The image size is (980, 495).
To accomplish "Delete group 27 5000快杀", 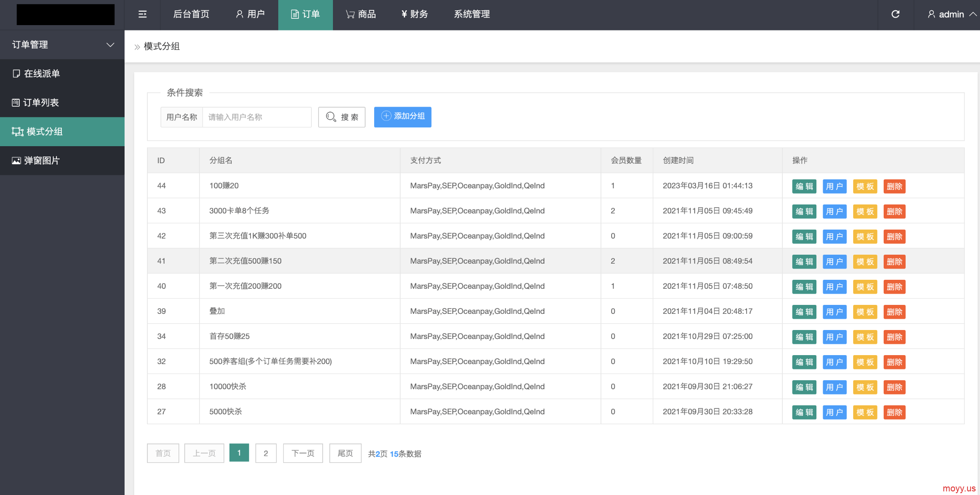I will (894, 412).
